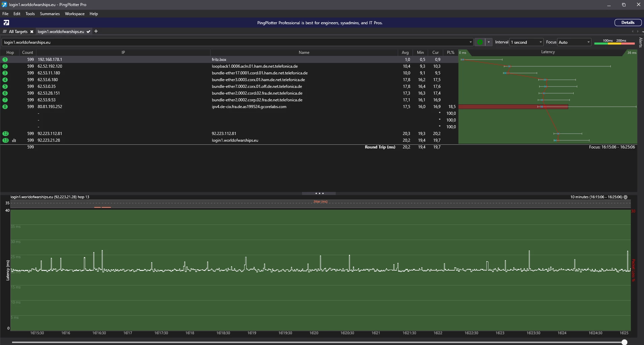Expand the target address history dropdown

pos(471,42)
